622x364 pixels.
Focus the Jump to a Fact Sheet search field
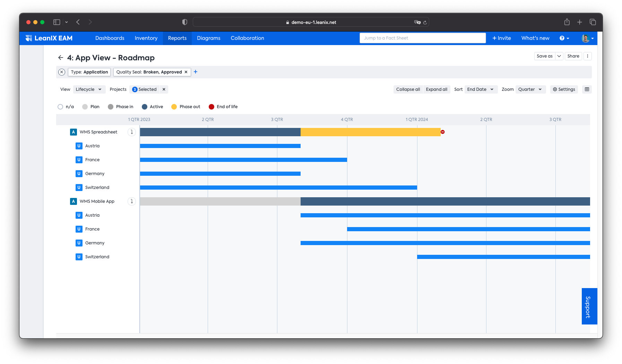[423, 38]
